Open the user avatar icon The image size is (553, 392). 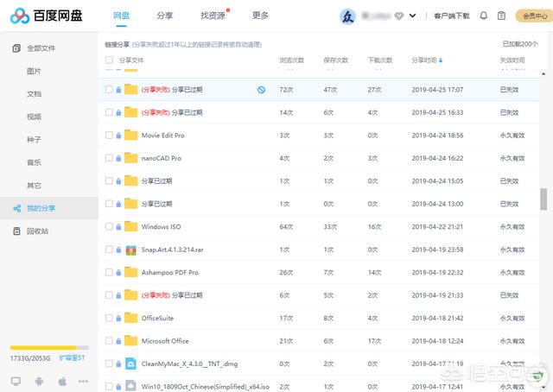tap(347, 16)
